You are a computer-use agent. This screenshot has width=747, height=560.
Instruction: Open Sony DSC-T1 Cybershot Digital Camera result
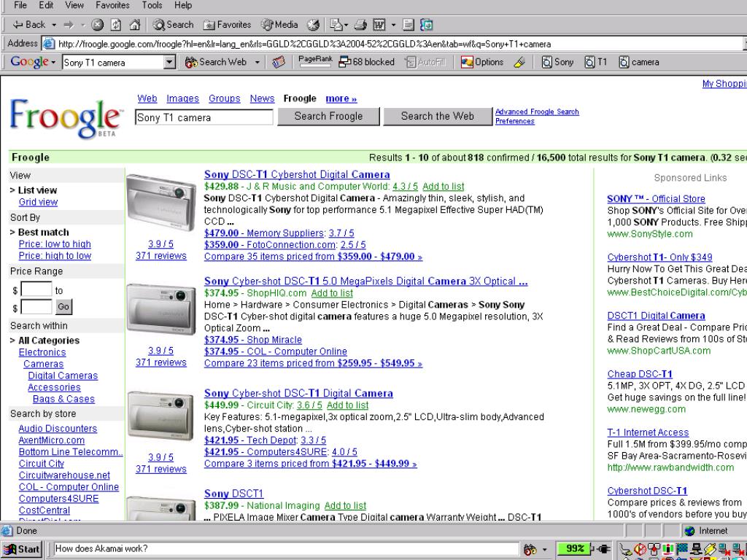point(297,175)
